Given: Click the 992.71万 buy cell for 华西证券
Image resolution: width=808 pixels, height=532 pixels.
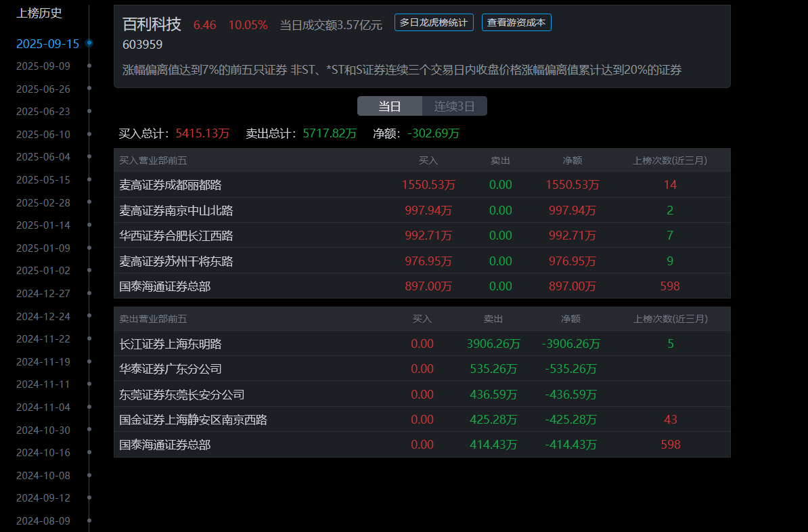Looking at the screenshot, I should tap(429, 236).
